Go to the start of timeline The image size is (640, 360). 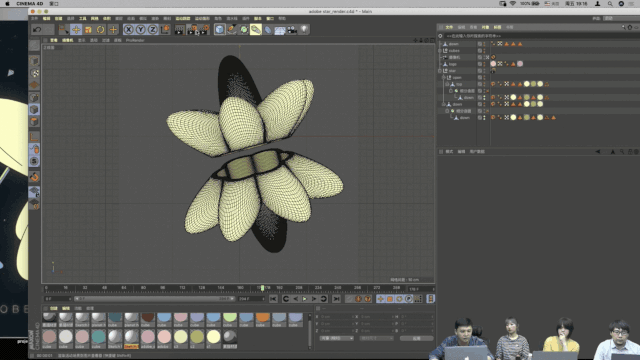273,299
